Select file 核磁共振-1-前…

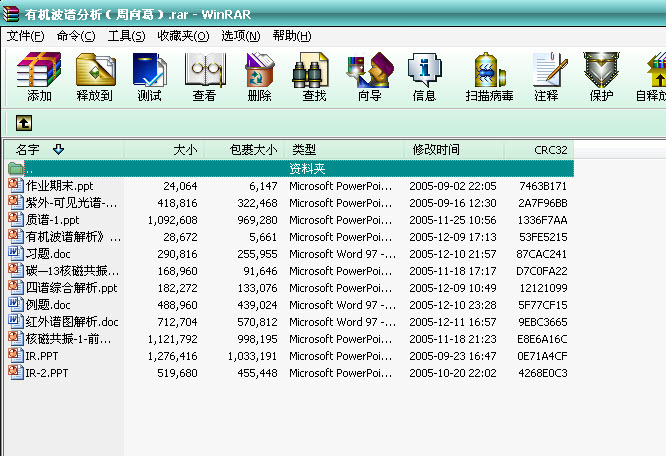click(68, 339)
